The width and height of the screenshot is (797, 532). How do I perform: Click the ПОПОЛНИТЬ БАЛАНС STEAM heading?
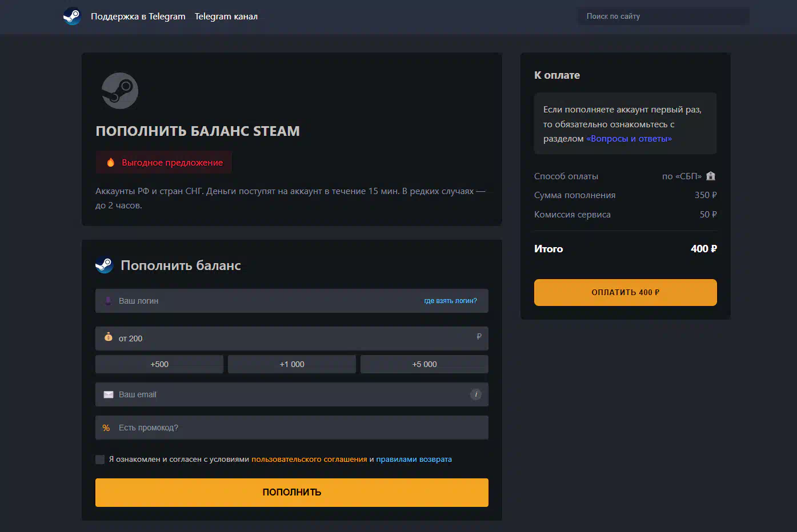click(198, 131)
